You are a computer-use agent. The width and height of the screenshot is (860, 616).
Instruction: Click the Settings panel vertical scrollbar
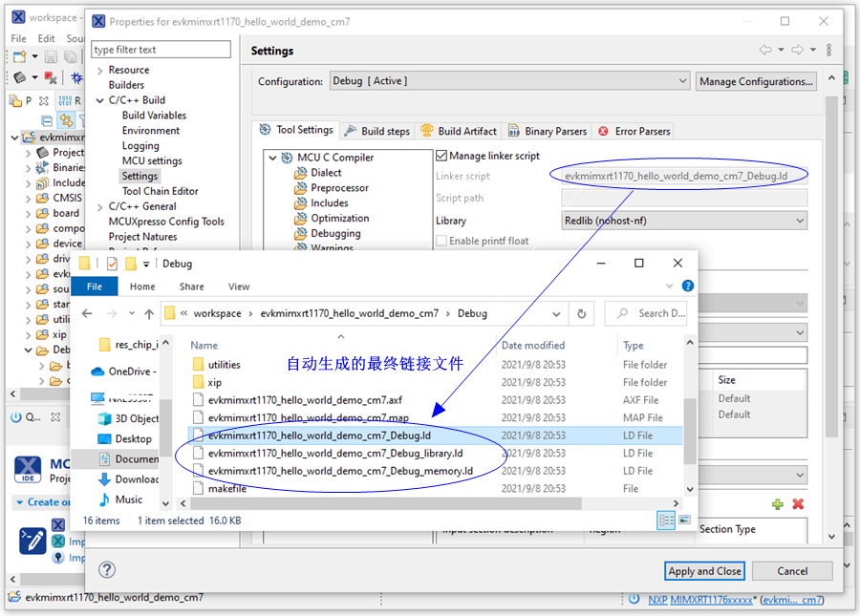[831, 266]
